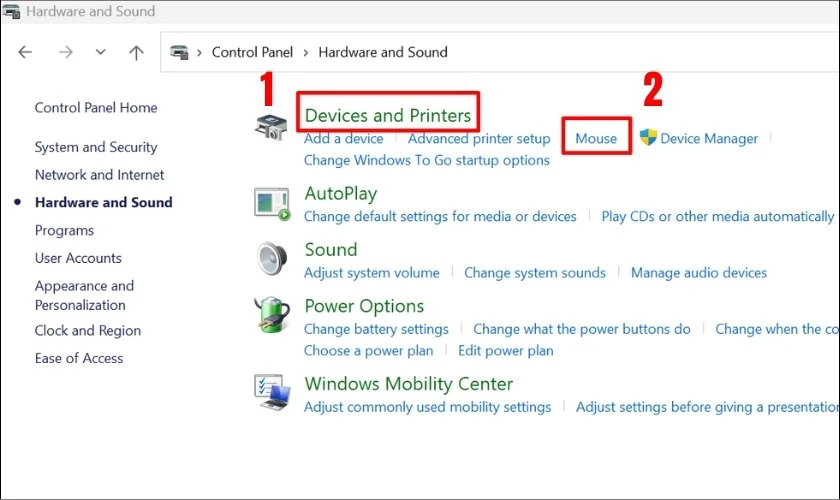Open Control Panel Home
The width and height of the screenshot is (840, 500).
[96, 108]
